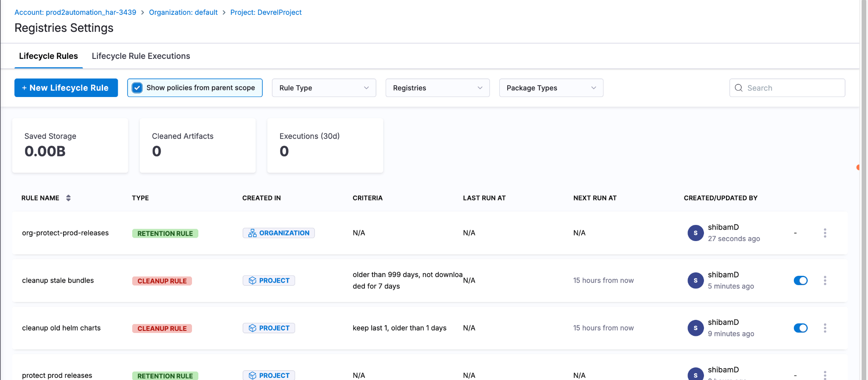Viewport: 868px width, 380px height.
Task: Click the RULE NAME column header
Action: click(40, 198)
